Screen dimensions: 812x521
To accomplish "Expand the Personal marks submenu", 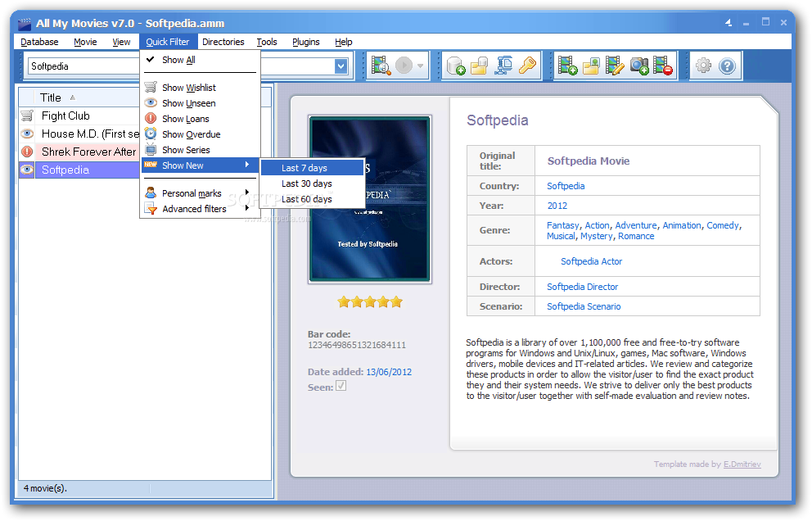I will point(200,193).
